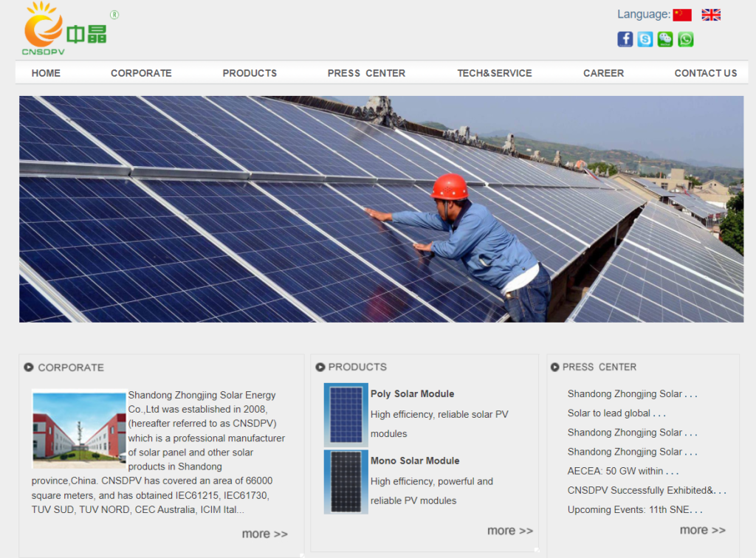Screen dimensions: 756x558
Task: Click 'TUV SUD, TUV NORD, CEC Australia' text line
Action: click(x=138, y=510)
